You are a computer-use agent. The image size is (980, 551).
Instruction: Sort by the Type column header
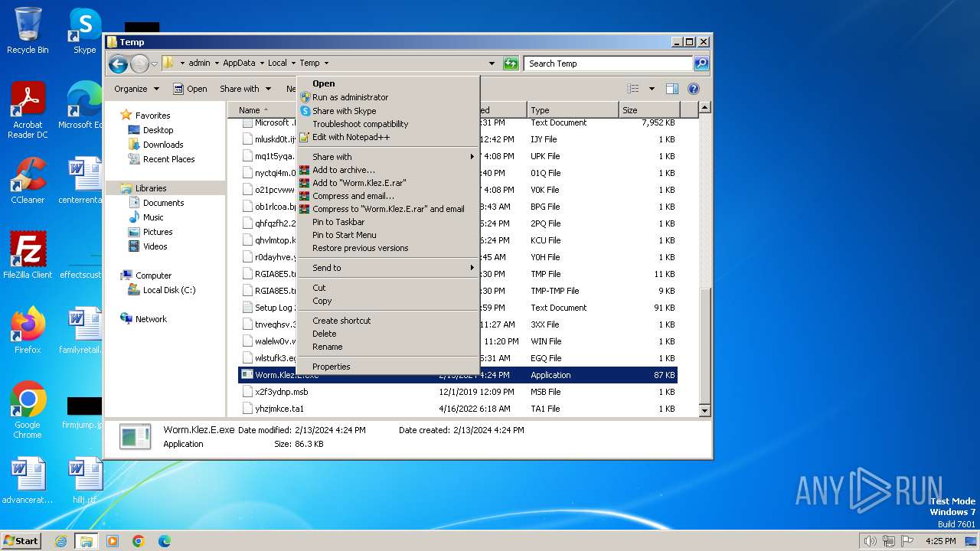click(x=572, y=110)
